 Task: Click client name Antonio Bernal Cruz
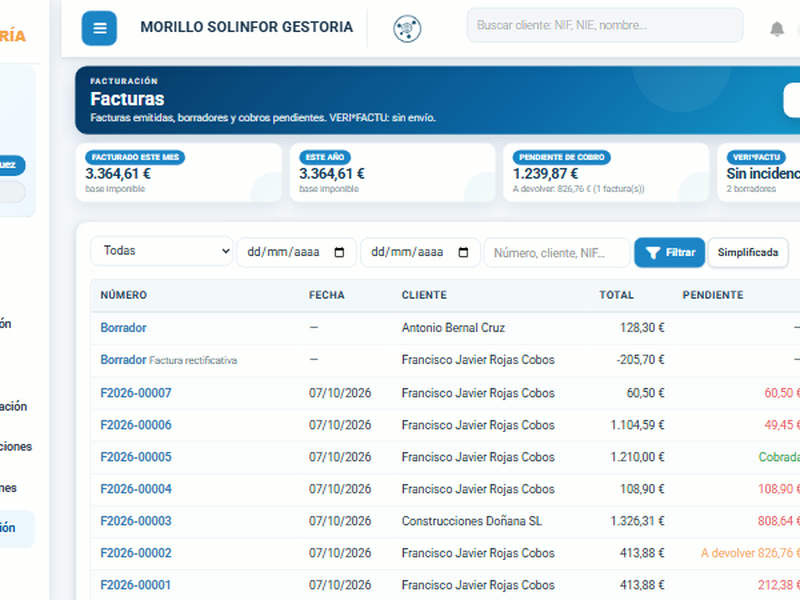tap(453, 328)
